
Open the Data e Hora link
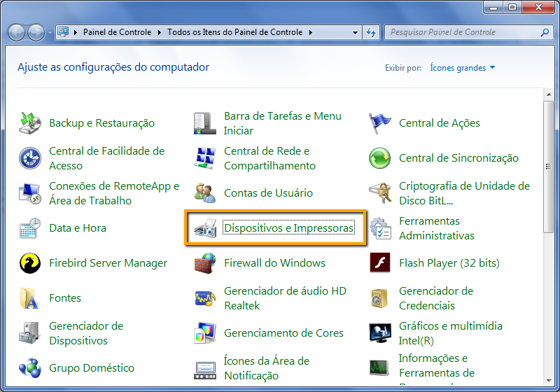pyautogui.click(x=78, y=228)
